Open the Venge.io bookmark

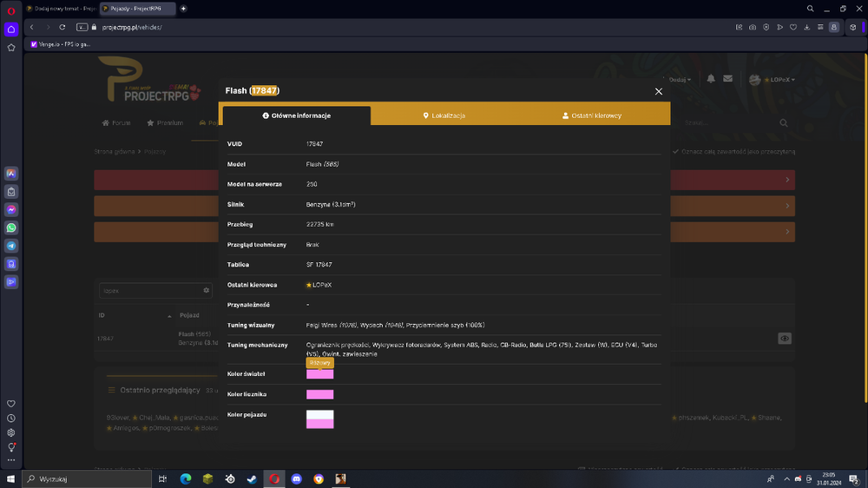click(61, 44)
